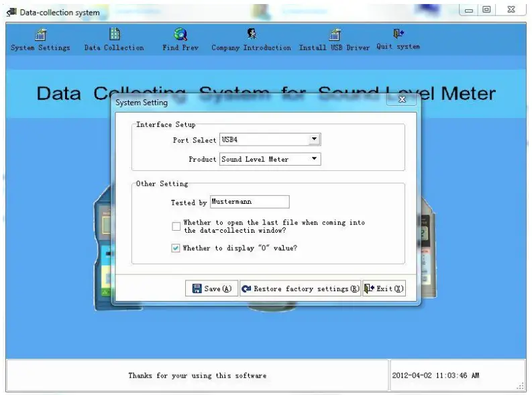Click Restore factory settings (R) button text
The image size is (532, 395).
[307, 288]
